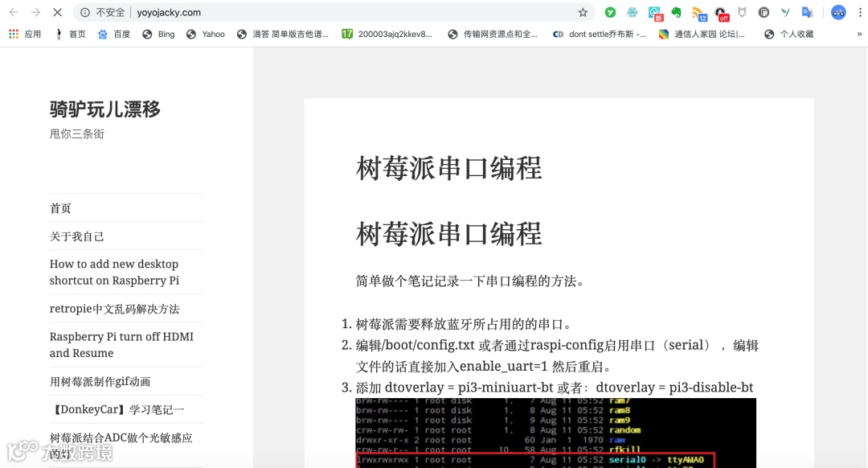Toggle the extension marked off

pos(721,14)
